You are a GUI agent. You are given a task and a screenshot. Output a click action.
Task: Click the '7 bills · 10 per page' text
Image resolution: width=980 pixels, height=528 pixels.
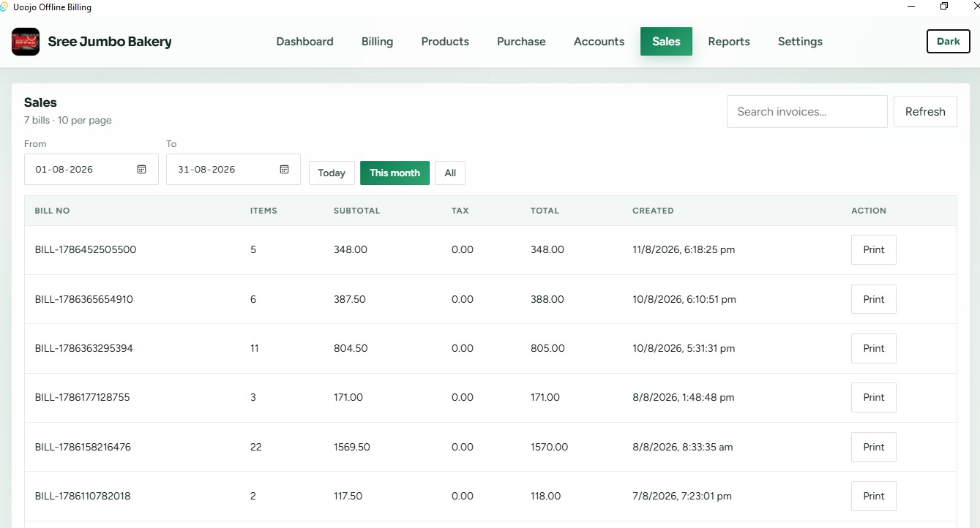click(x=68, y=120)
